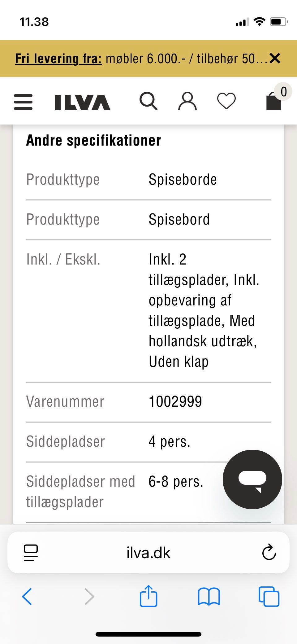Open the hamburger navigation menu
This screenshot has height=644, width=297.
click(x=23, y=101)
